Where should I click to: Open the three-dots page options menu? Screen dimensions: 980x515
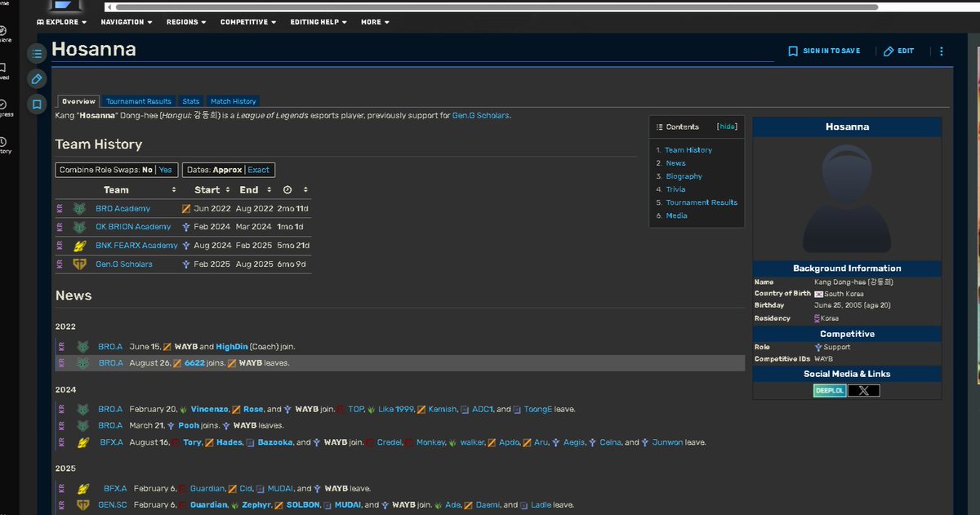(x=941, y=51)
